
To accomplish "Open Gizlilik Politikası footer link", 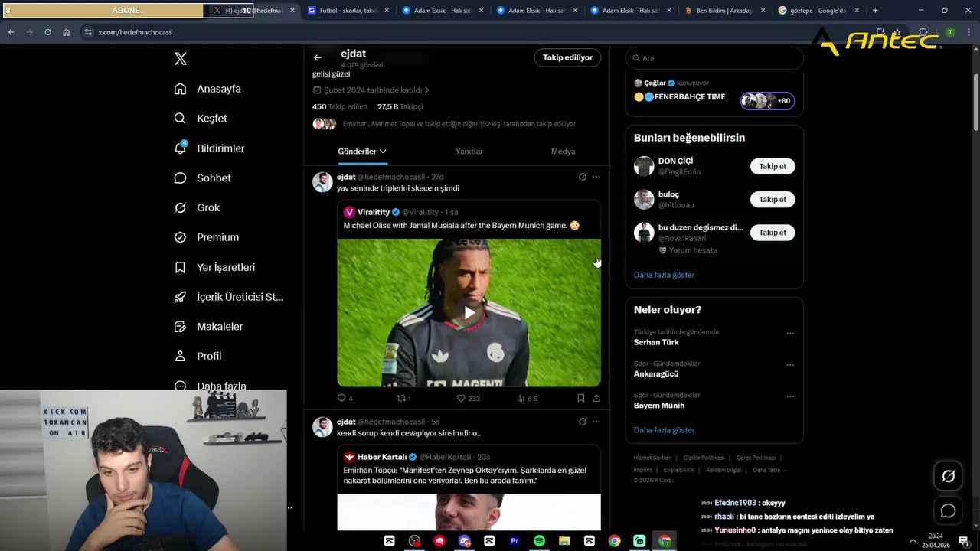I will click(704, 458).
